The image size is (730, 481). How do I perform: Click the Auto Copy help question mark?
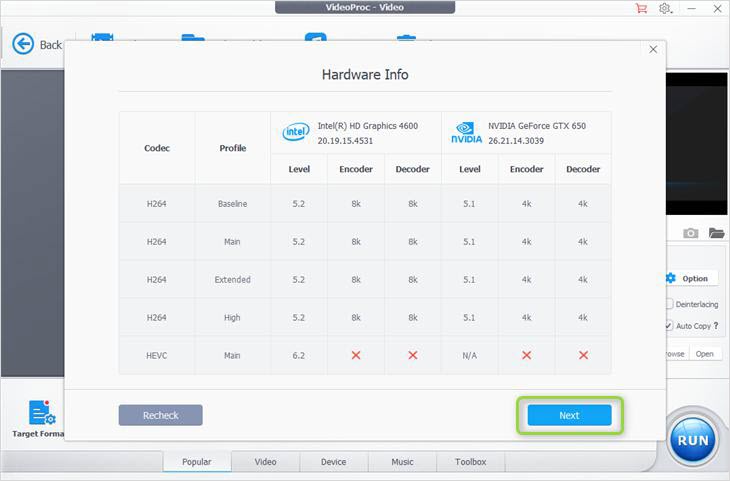pos(716,325)
